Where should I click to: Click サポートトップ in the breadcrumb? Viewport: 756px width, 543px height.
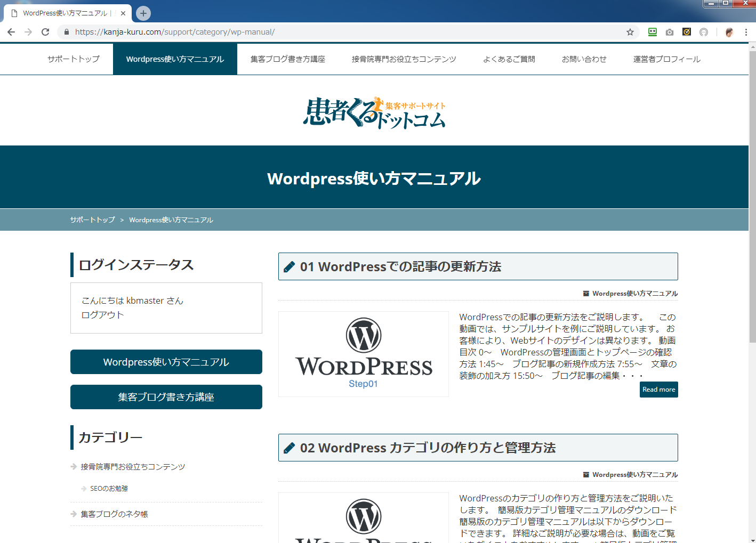(92, 220)
